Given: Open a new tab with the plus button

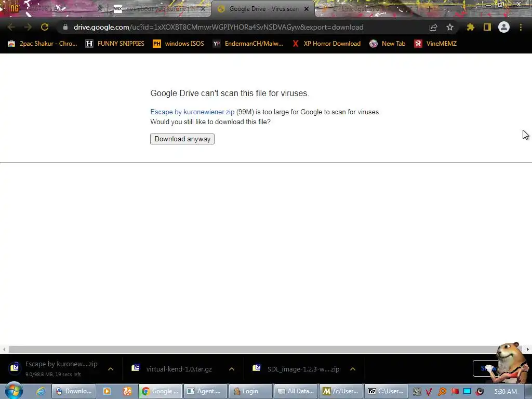Looking at the screenshot, I should pyautogui.click(x=429, y=9).
